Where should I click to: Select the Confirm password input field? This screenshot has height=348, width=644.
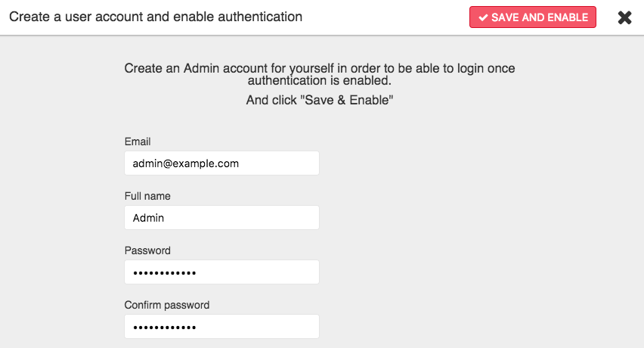[221, 327]
